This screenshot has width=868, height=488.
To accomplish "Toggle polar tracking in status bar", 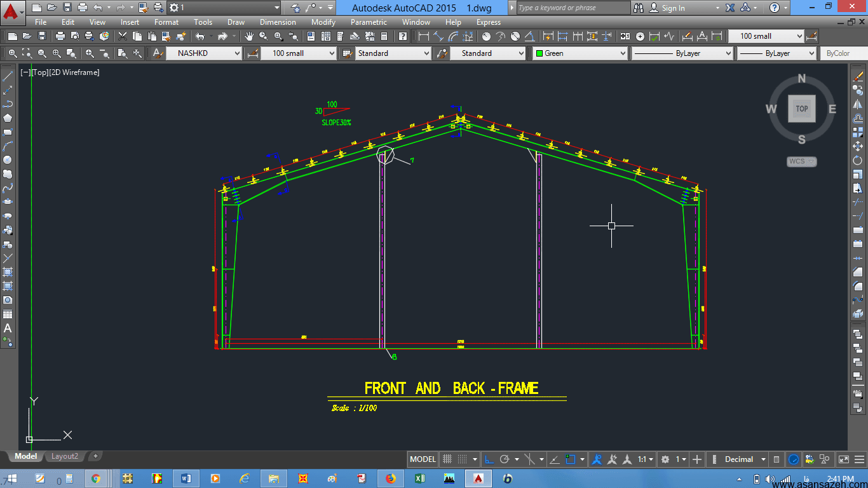I will coord(505,459).
